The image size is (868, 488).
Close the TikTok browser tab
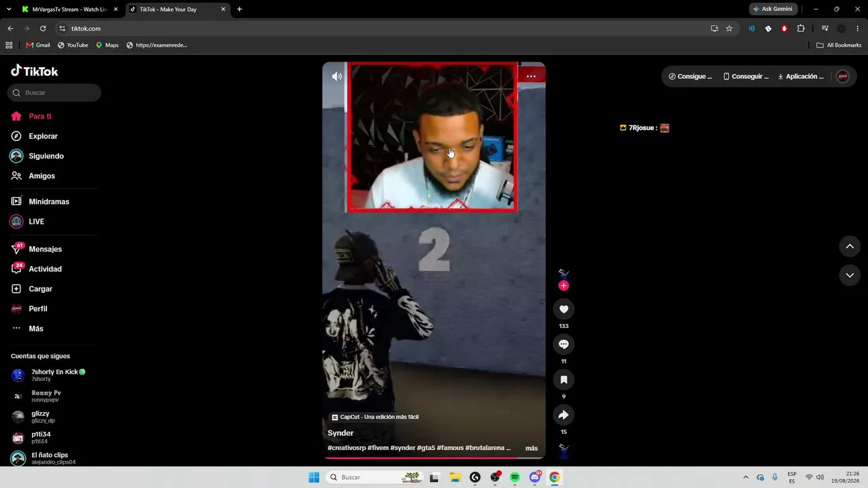pos(223,9)
